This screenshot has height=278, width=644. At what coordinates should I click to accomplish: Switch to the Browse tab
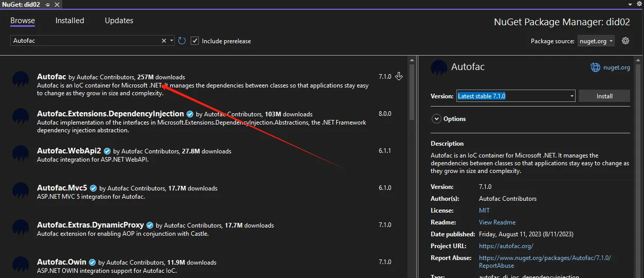coord(23,21)
